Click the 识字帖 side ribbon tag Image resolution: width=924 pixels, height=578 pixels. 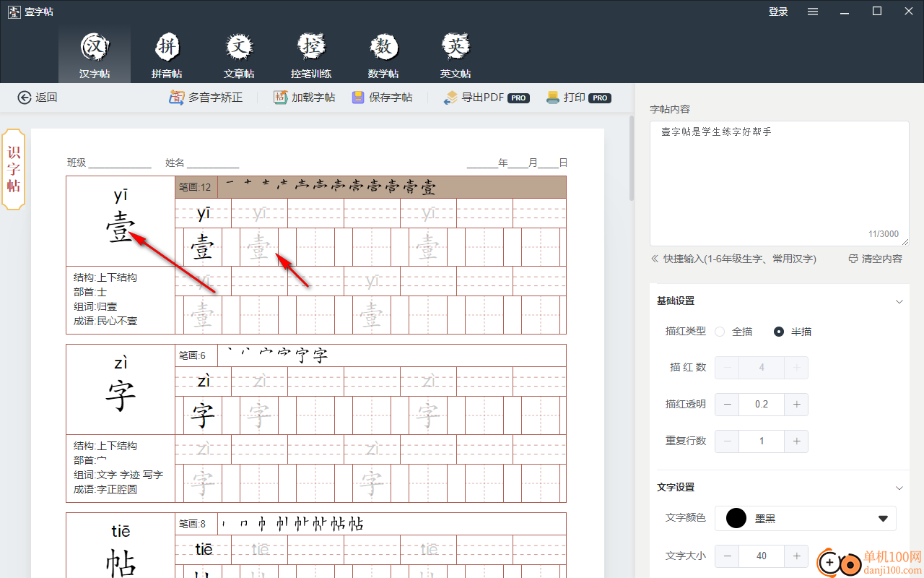tap(14, 170)
